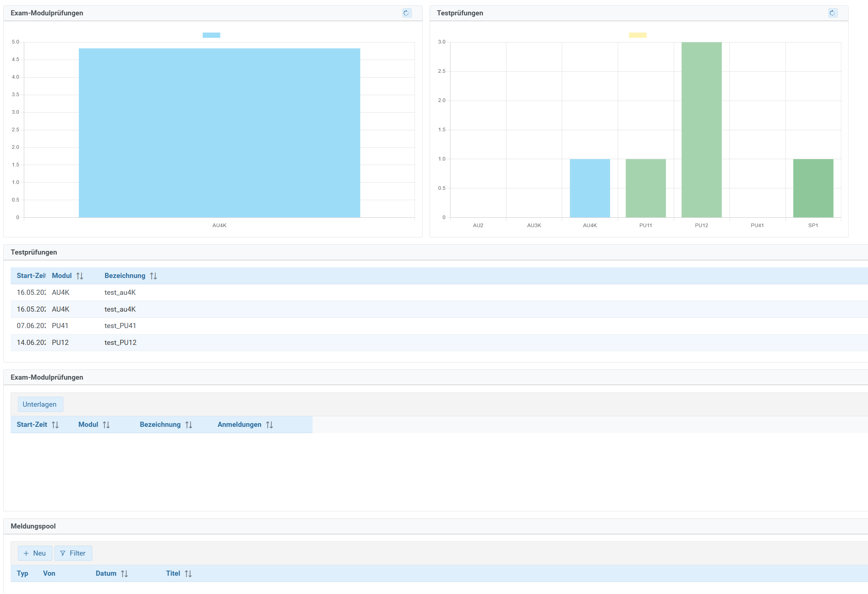Screen dimensions: 868x594
Task: Click the blue AU4K bar in Testprüfungen chart
Action: pos(590,188)
